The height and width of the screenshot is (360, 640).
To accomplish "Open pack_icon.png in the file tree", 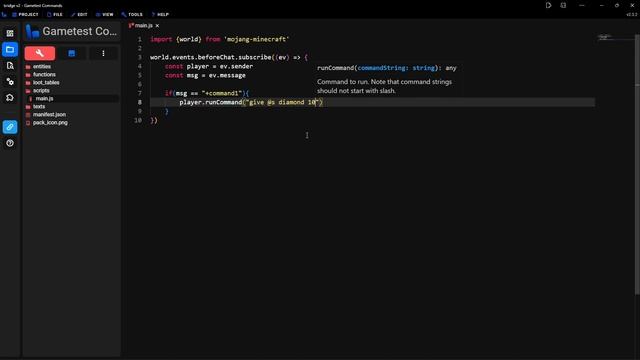I will pos(50,122).
